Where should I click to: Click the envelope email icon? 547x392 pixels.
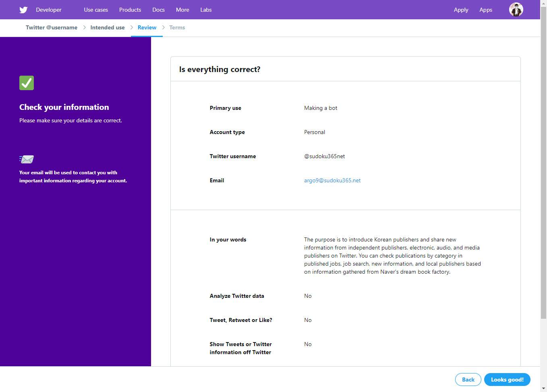coord(27,159)
